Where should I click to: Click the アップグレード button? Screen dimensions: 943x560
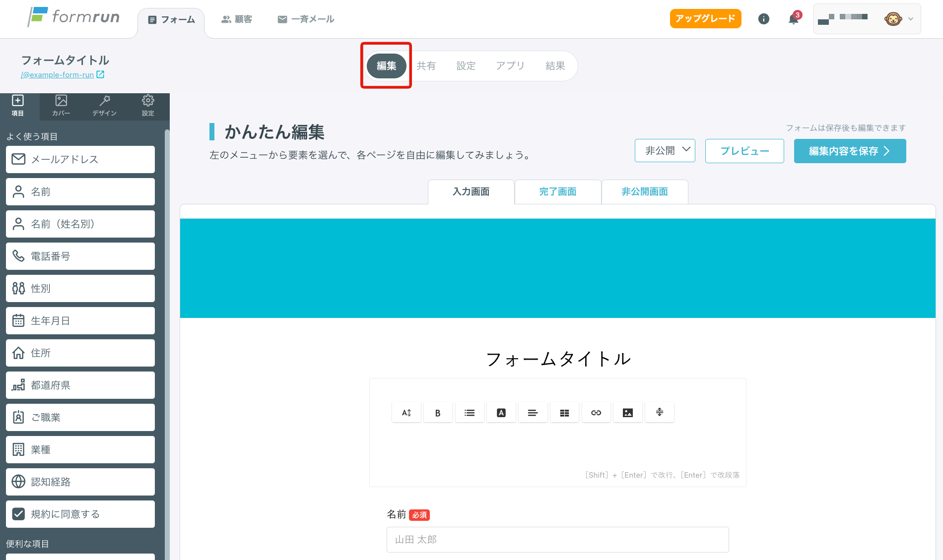point(705,18)
